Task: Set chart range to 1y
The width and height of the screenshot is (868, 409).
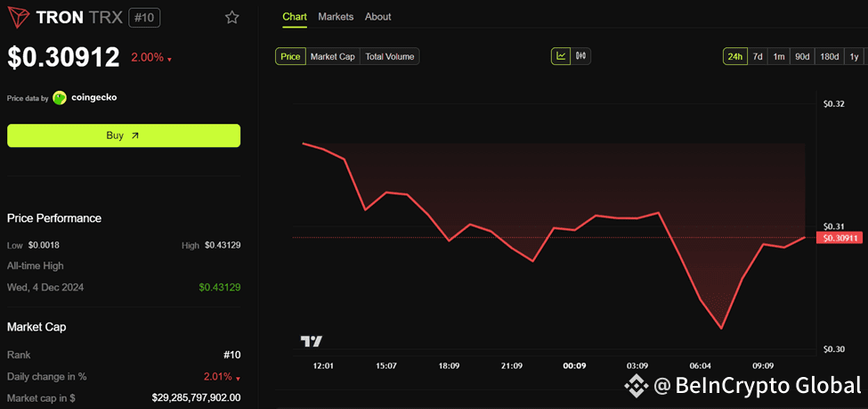Action: [854, 56]
